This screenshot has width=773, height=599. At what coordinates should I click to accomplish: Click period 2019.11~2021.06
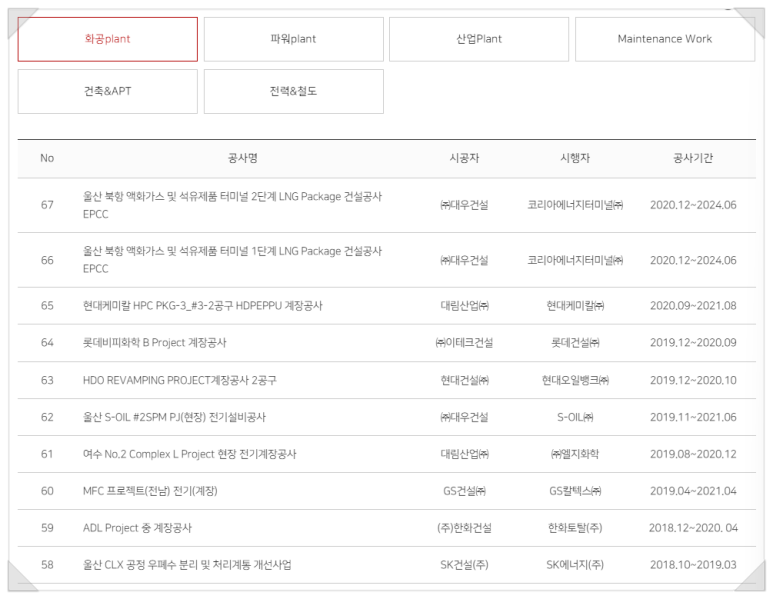[x=693, y=417]
